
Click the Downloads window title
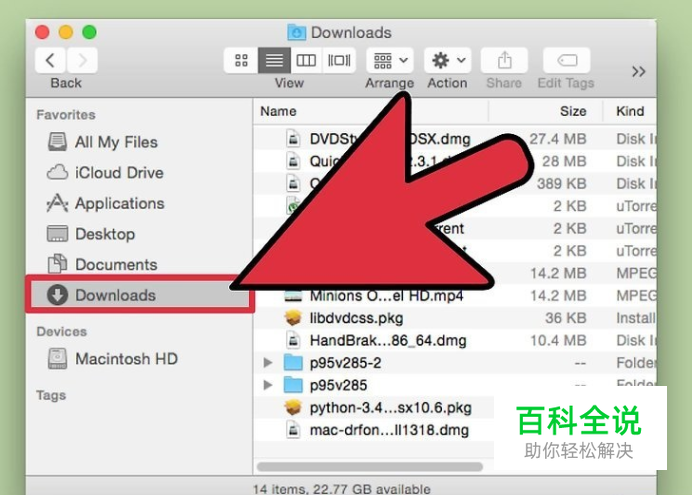351,33
